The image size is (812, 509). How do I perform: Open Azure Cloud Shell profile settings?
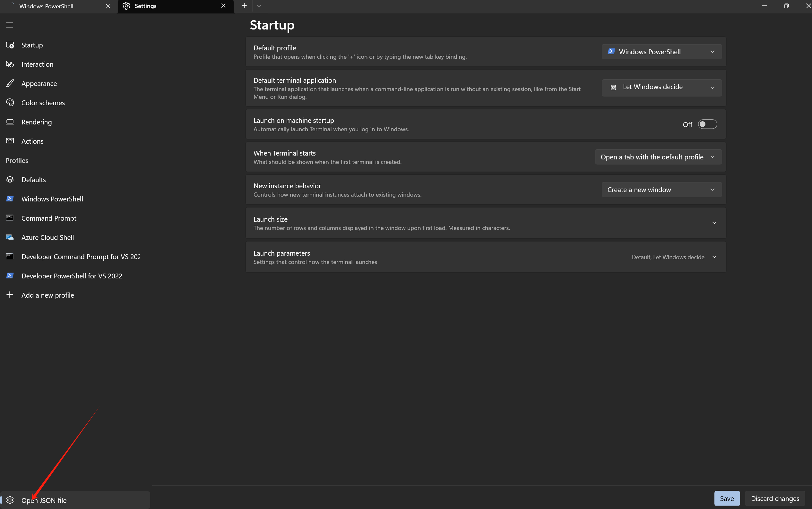[x=75, y=237]
